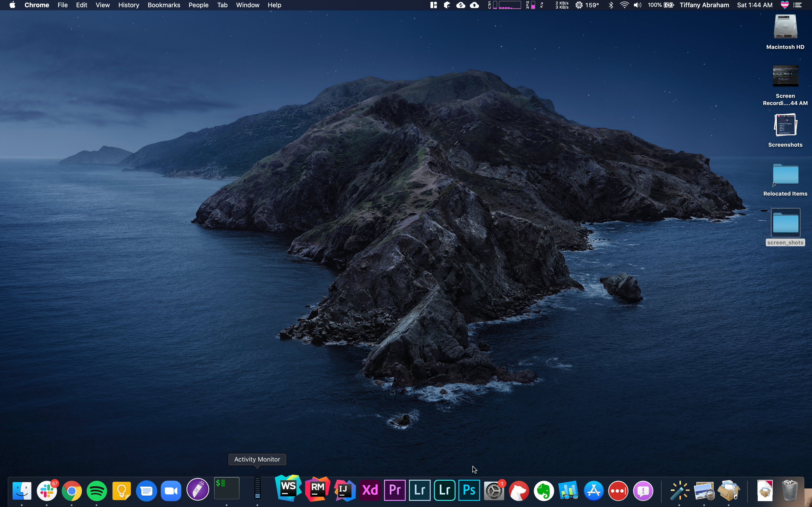
Task: Open Slack from the dock
Action: [47, 491]
